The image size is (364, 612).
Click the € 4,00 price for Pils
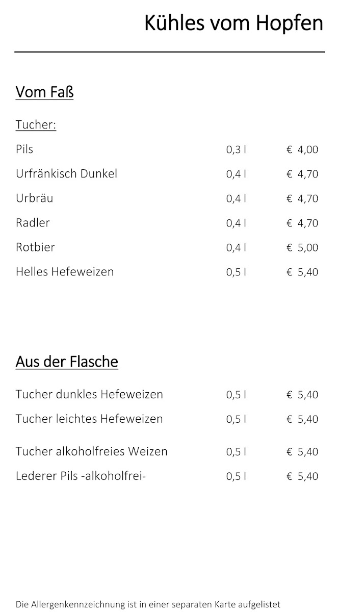(x=302, y=150)
